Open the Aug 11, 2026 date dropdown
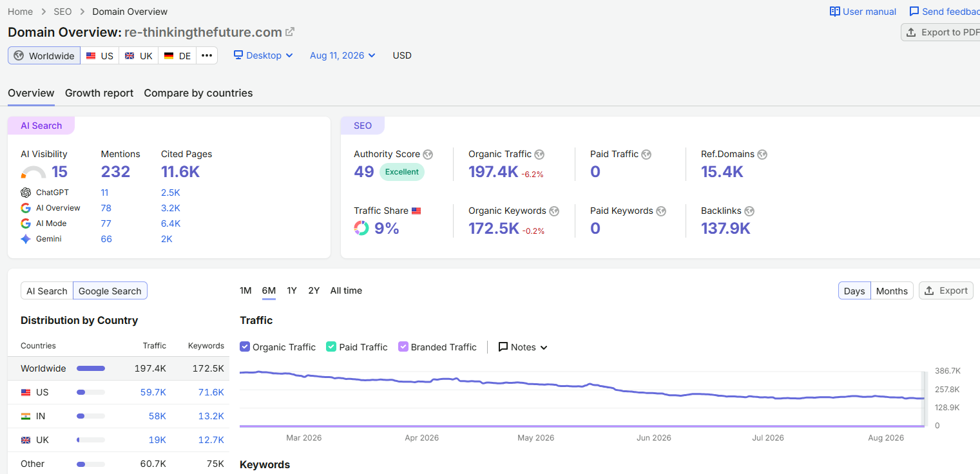Viewport: 980px width, 474px height. 343,55
